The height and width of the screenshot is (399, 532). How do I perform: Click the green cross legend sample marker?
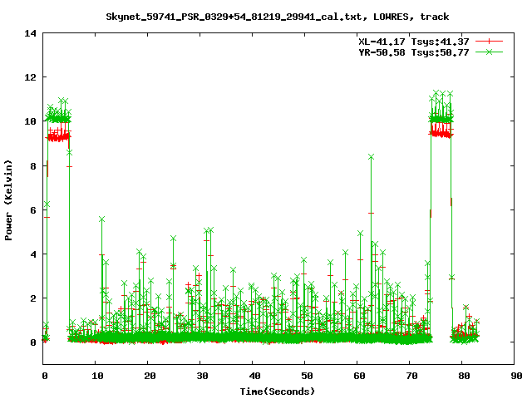click(x=489, y=52)
